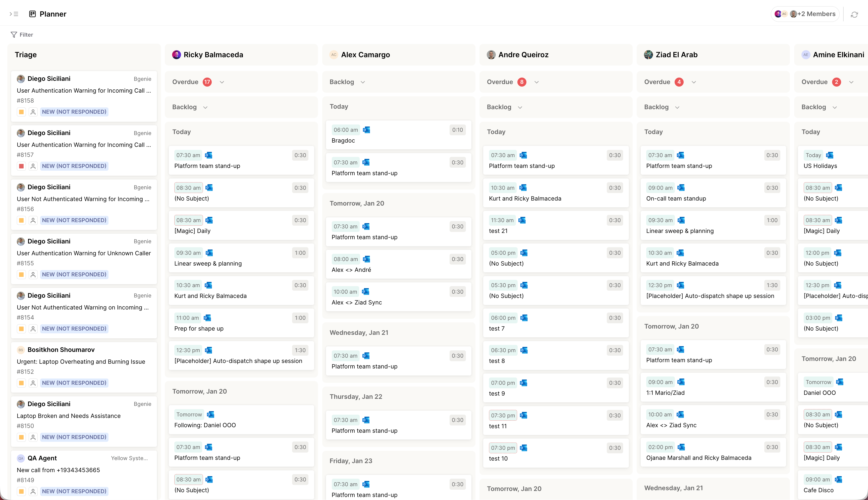Click NEW (NOT RESPONDED) status on ticket #8155
The image size is (868, 500).
[74, 274]
